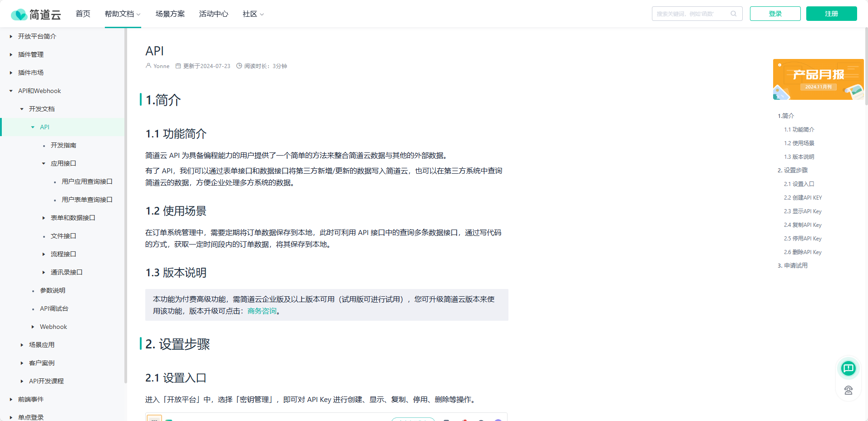This screenshot has height=421, width=868.
Task: Open the 场景方案 nav item
Action: tap(170, 14)
